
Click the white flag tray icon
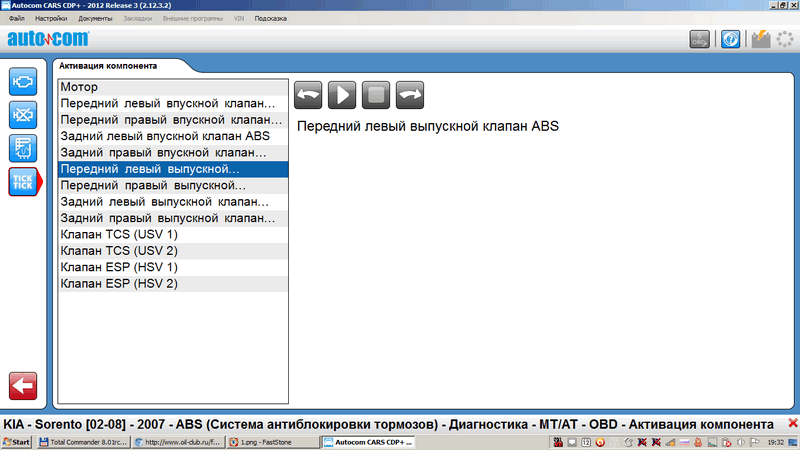coord(755,442)
